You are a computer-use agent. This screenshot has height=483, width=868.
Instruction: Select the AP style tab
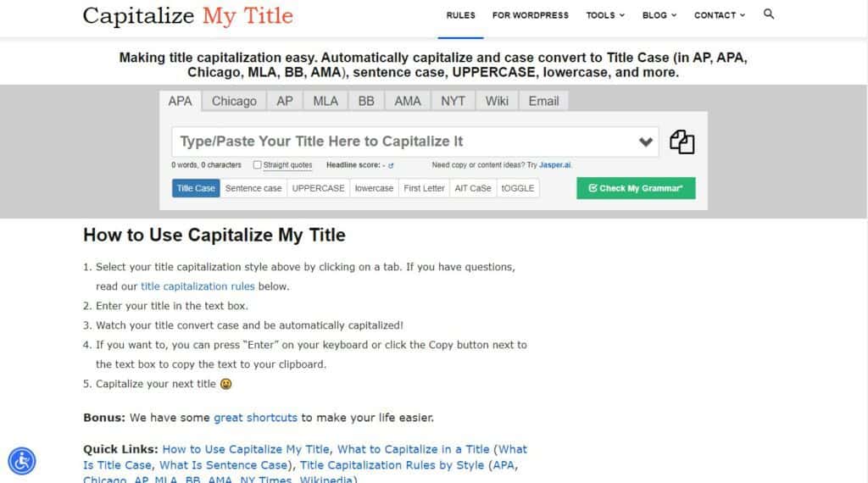[285, 101]
